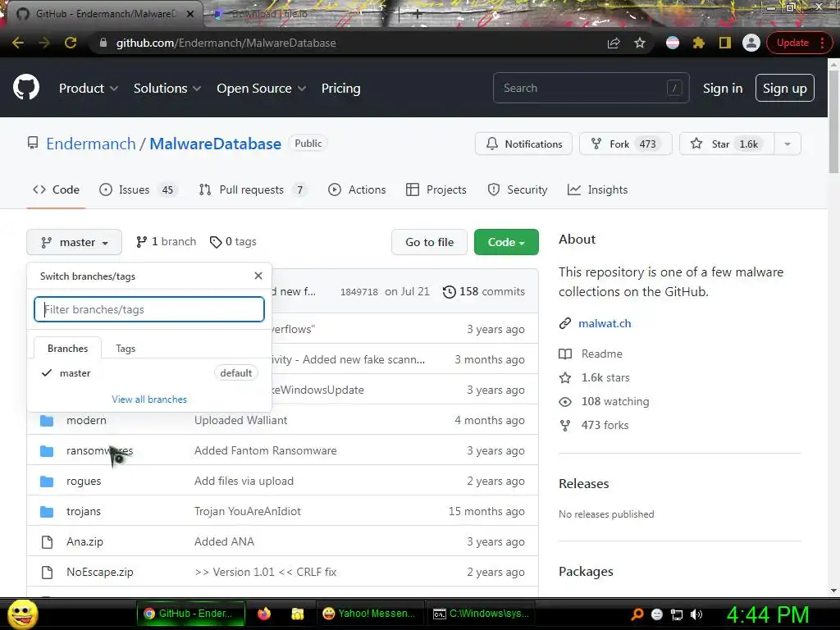Click the Notifications button
The width and height of the screenshot is (840, 630).
click(523, 144)
